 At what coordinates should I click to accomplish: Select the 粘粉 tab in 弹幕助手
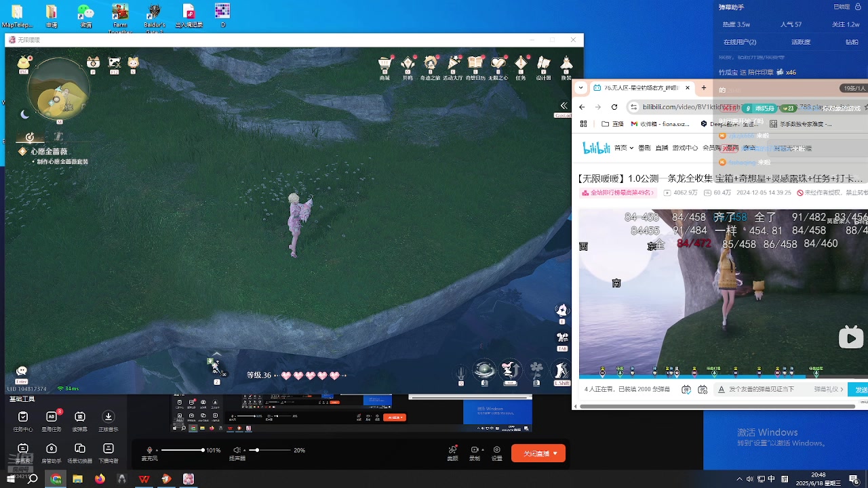click(x=852, y=42)
